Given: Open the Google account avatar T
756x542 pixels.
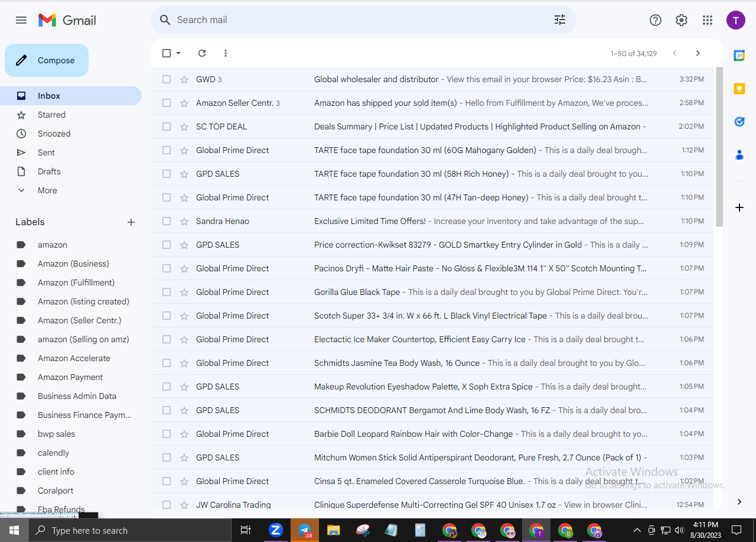Looking at the screenshot, I should pos(736,20).
